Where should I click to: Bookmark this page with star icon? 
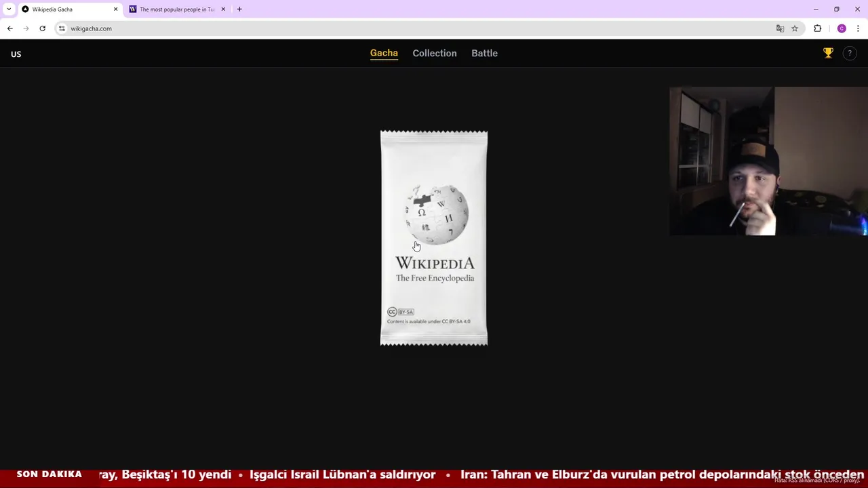(795, 28)
